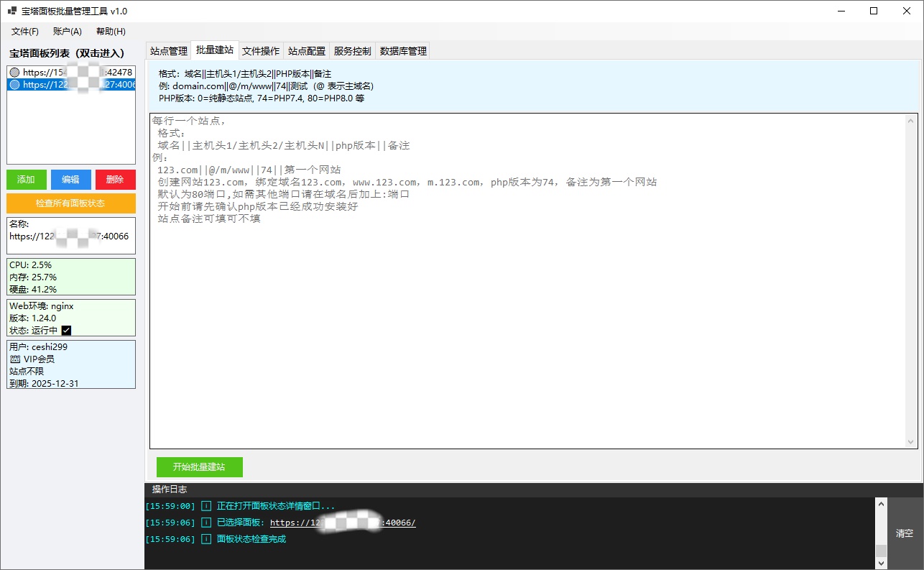Click the info icon on the first log line
This screenshot has width=924, height=570.
pyautogui.click(x=206, y=506)
